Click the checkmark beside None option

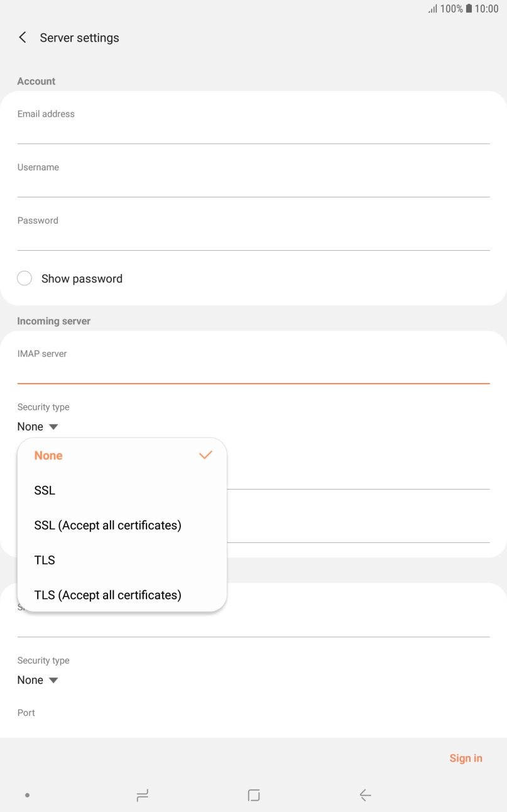coord(205,455)
